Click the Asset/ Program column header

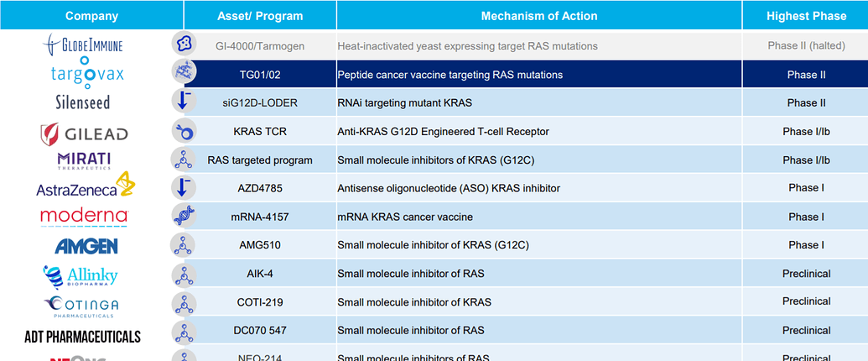[x=260, y=15]
